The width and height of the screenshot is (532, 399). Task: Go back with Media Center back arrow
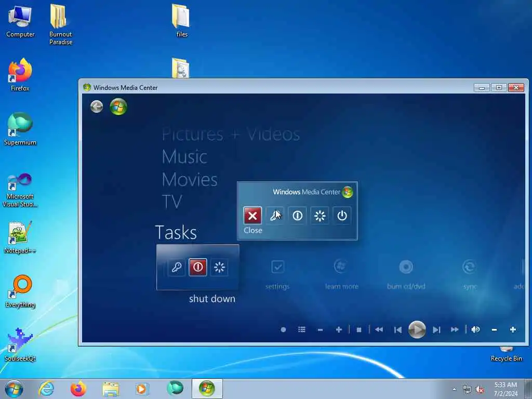[x=97, y=107]
